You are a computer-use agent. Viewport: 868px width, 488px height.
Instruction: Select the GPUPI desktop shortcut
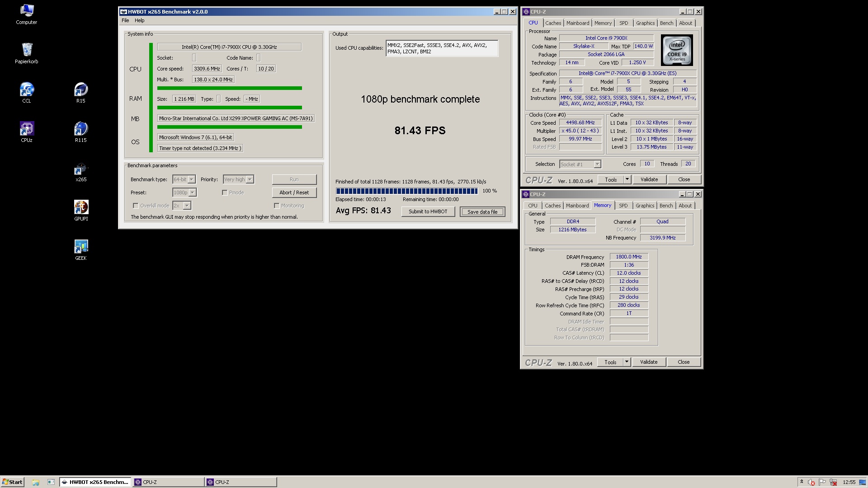(x=80, y=211)
